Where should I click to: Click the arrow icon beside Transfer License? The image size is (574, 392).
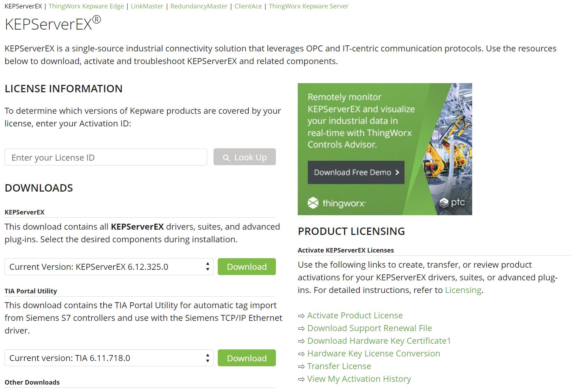pyautogui.click(x=301, y=367)
